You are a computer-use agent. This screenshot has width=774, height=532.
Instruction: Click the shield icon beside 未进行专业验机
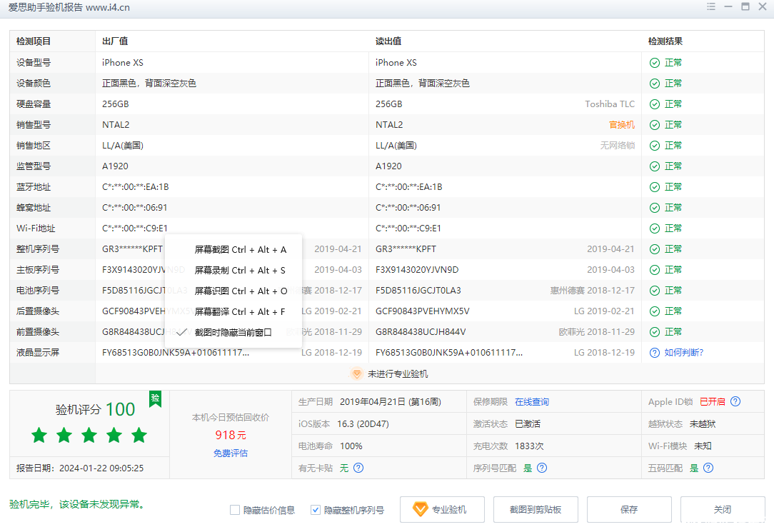pos(356,373)
